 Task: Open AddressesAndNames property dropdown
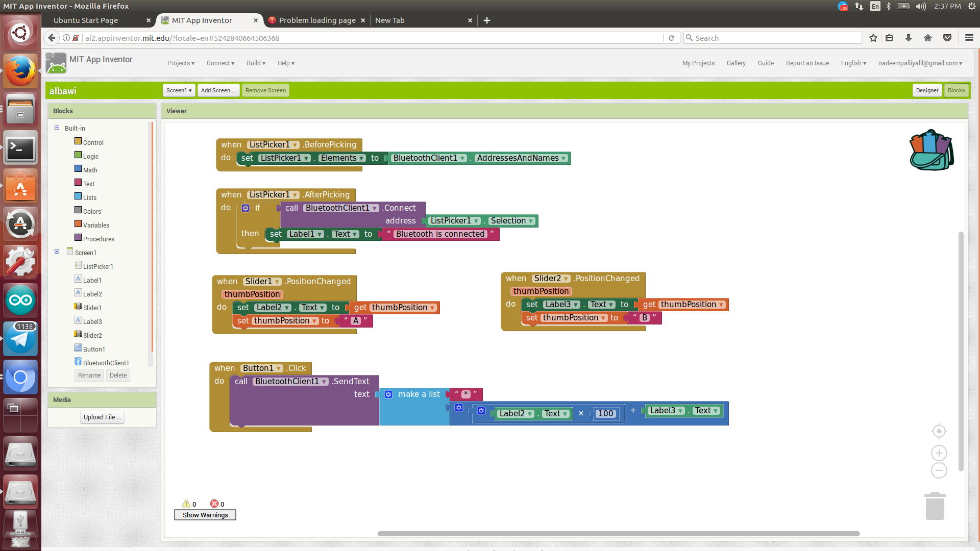click(x=521, y=158)
